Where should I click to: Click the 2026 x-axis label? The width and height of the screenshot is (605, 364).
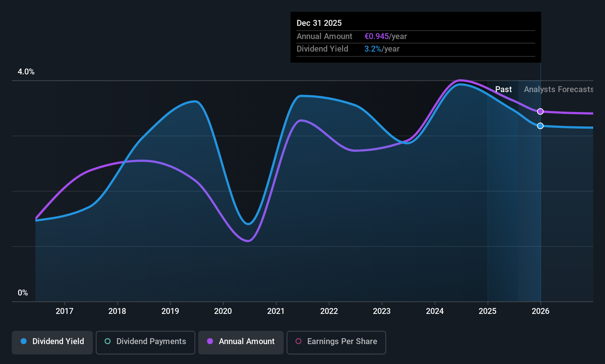click(541, 311)
